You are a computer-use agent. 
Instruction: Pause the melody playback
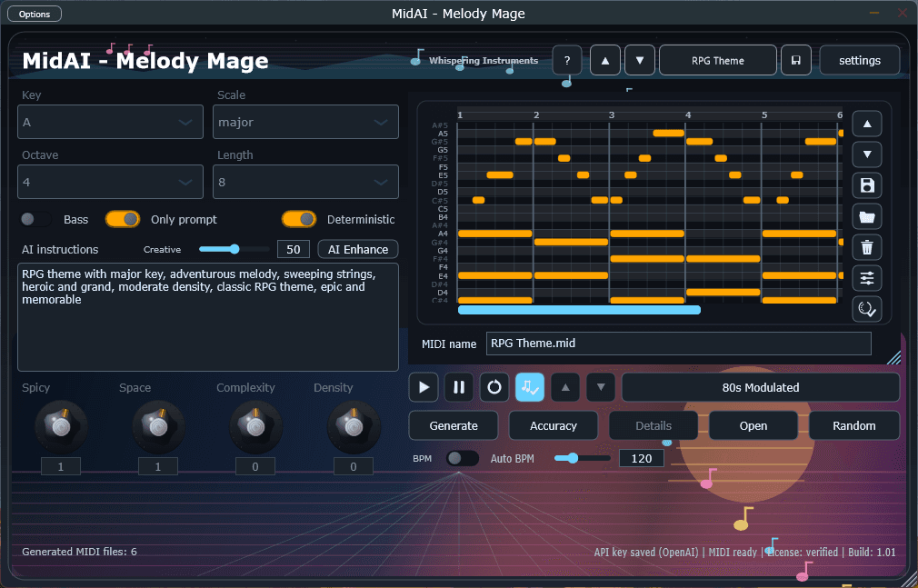click(459, 387)
